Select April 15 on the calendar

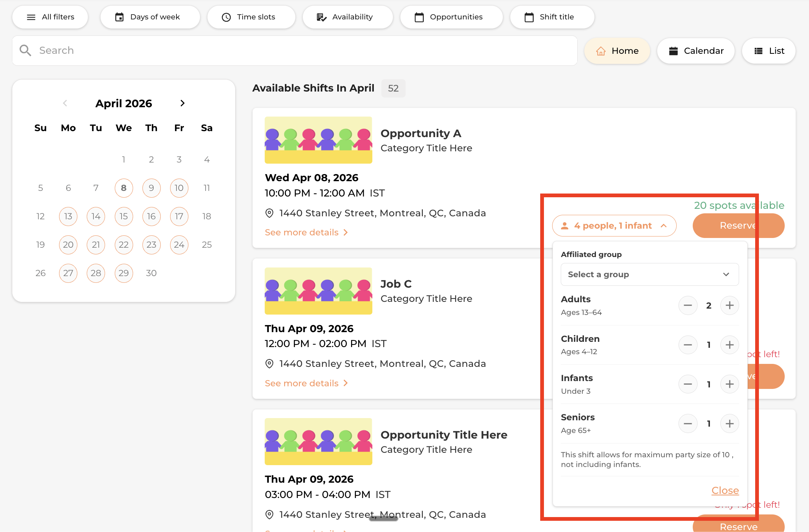click(124, 216)
